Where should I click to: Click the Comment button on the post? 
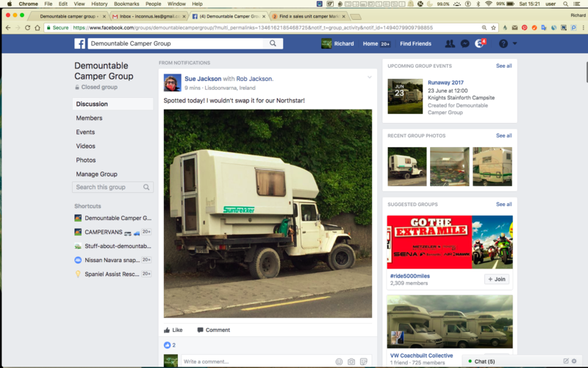(x=214, y=330)
